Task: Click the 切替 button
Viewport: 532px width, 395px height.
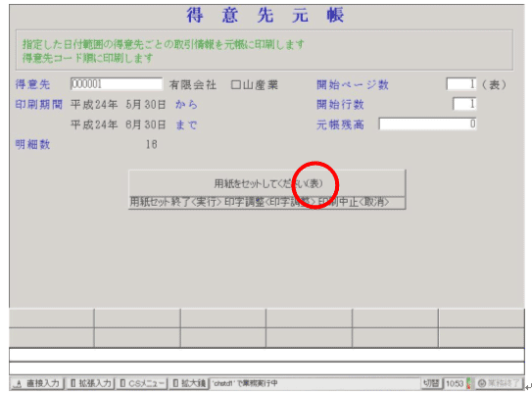Action: coord(432,383)
